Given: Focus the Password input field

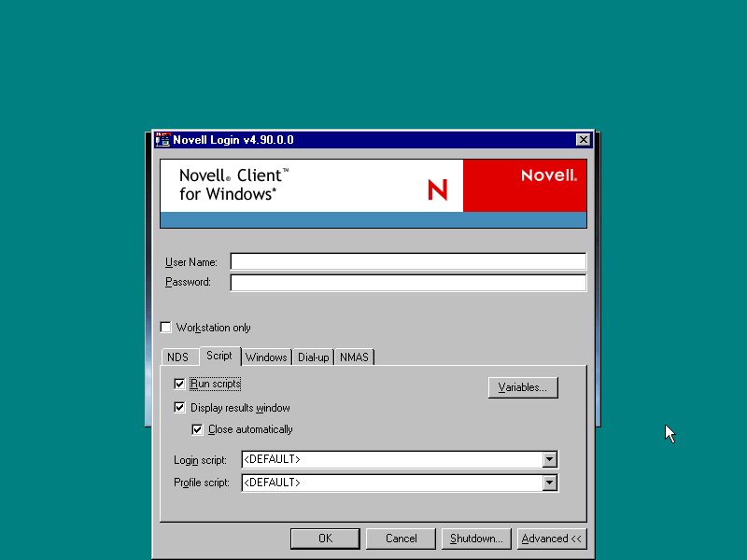Looking at the screenshot, I should tap(408, 283).
